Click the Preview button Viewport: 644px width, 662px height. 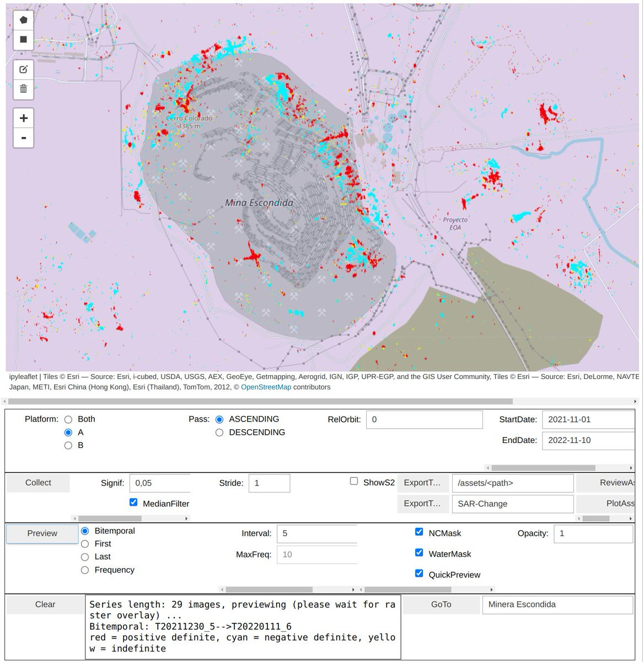pos(42,533)
